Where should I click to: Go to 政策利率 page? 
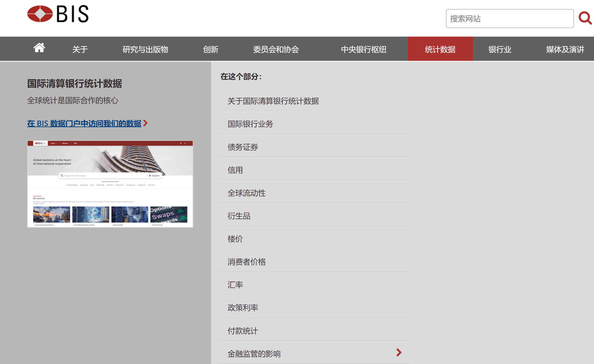point(242,308)
